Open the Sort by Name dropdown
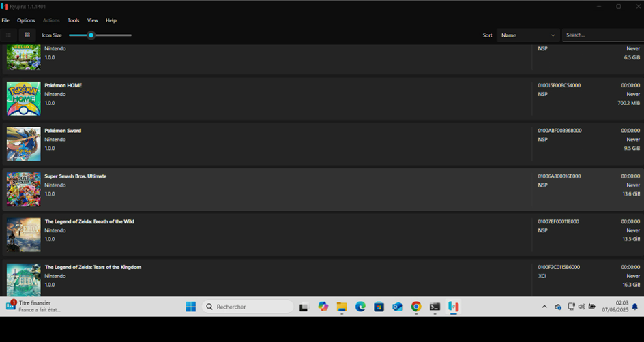Viewport: 644px width, 342px height. pos(528,35)
